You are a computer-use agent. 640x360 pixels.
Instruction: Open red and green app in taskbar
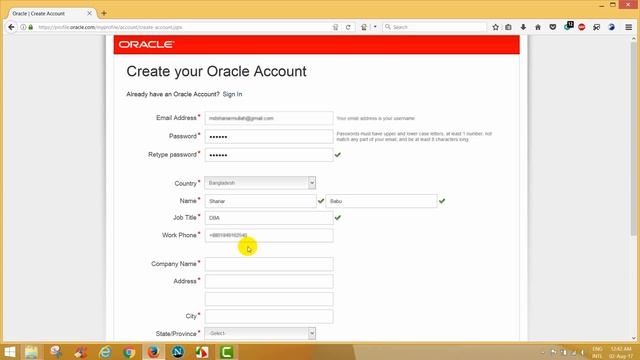(x=202, y=352)
